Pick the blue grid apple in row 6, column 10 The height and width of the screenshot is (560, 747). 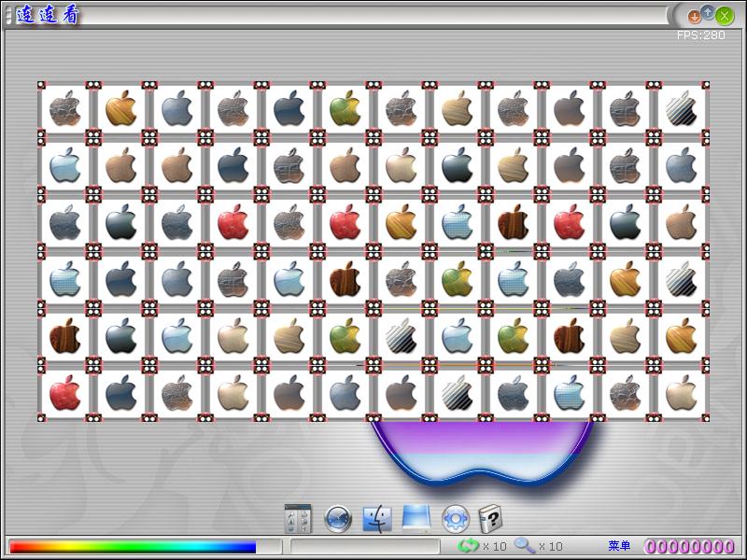(570, 393)
